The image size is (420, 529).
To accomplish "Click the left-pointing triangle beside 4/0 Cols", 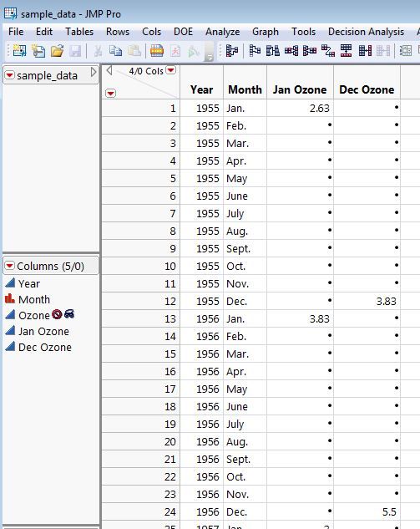I will (x=109, y=70).
